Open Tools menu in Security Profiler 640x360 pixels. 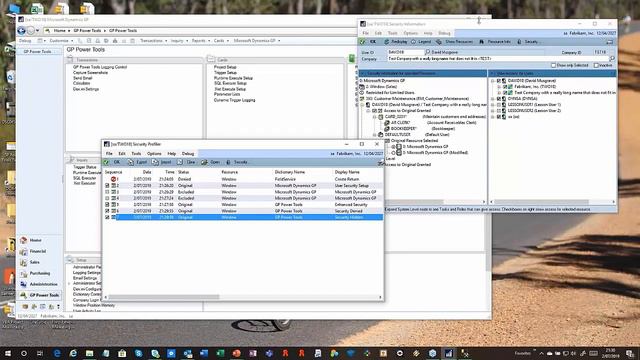pyautogui.click(x=136, y=154)
